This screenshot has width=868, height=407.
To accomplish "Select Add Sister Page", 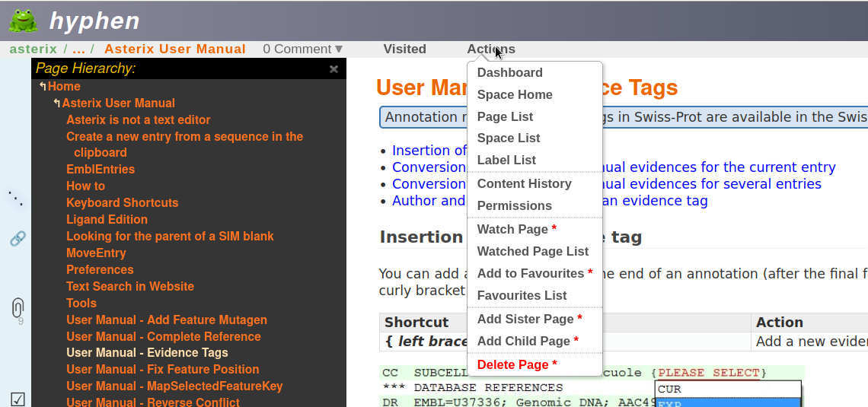I will tap(529, 319).
